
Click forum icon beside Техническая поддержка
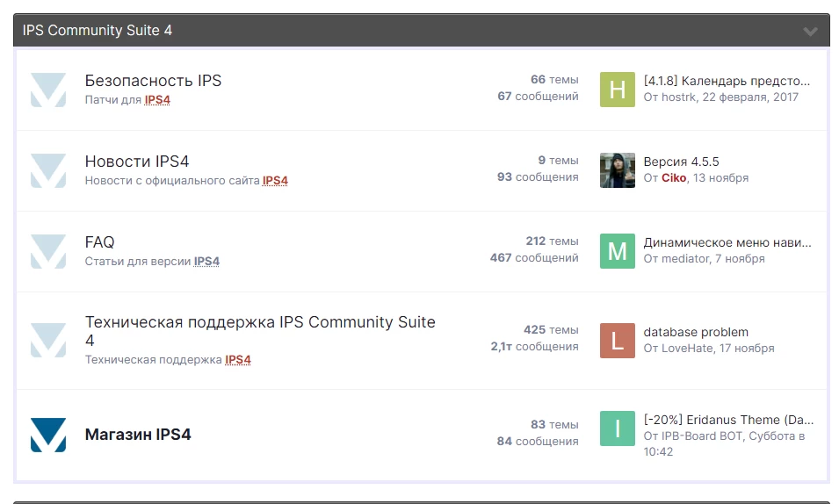(48, 340)
